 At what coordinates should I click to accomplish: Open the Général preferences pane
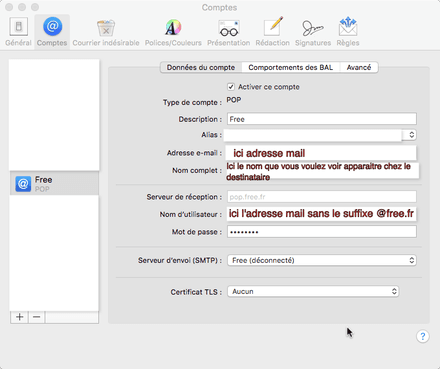coord(18,32)
